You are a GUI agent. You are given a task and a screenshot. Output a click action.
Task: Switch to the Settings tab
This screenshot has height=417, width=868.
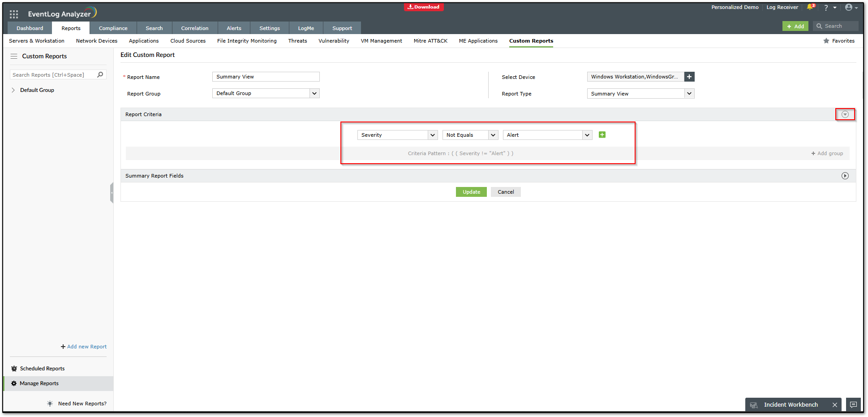[x=270, y=28]
